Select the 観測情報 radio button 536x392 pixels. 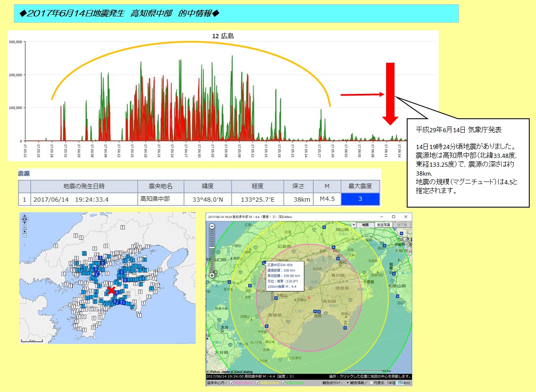coord(348,383)
